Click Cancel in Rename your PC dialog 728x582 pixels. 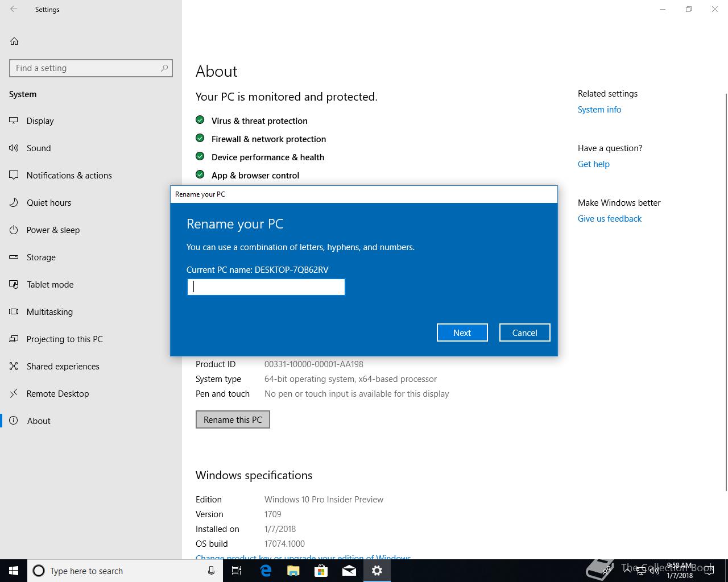pos(524,332)
